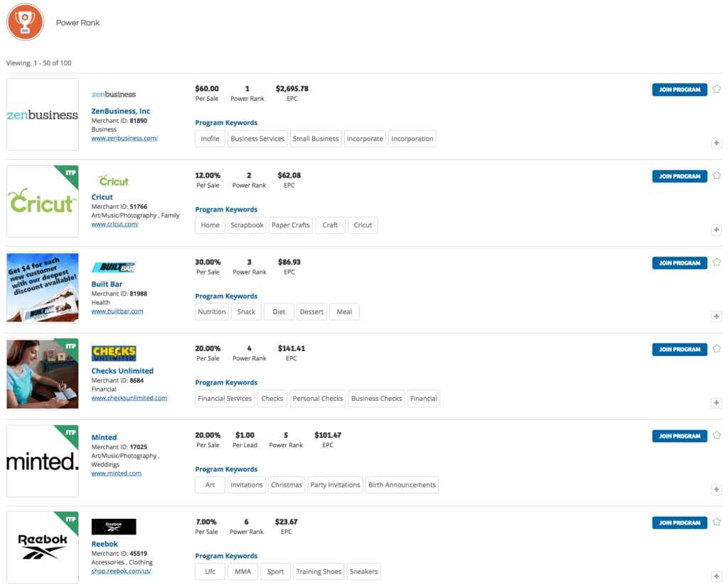Select the Dessert keyword tag

click(x=311, y=312)
